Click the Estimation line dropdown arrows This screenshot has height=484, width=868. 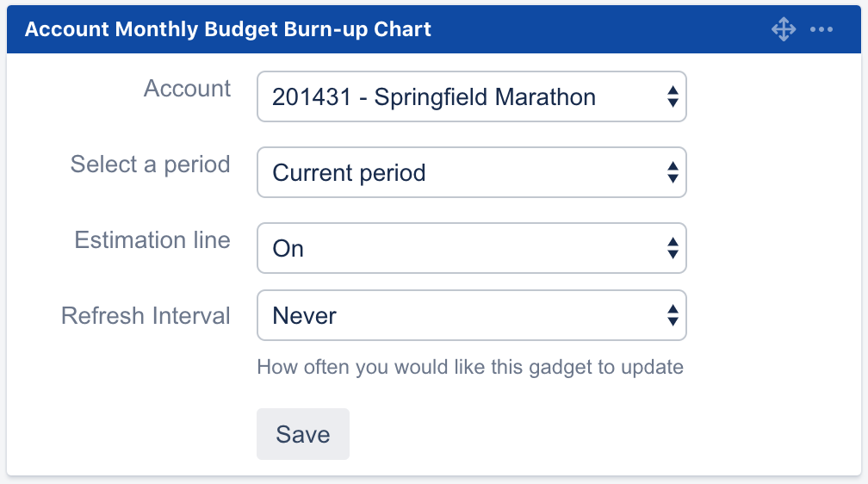[673, 249]
